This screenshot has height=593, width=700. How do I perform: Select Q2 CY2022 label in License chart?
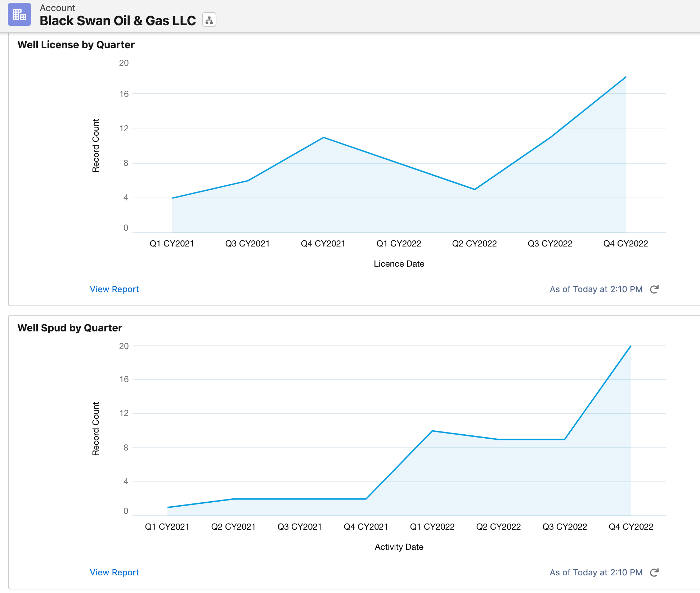(x=474, y=244)
